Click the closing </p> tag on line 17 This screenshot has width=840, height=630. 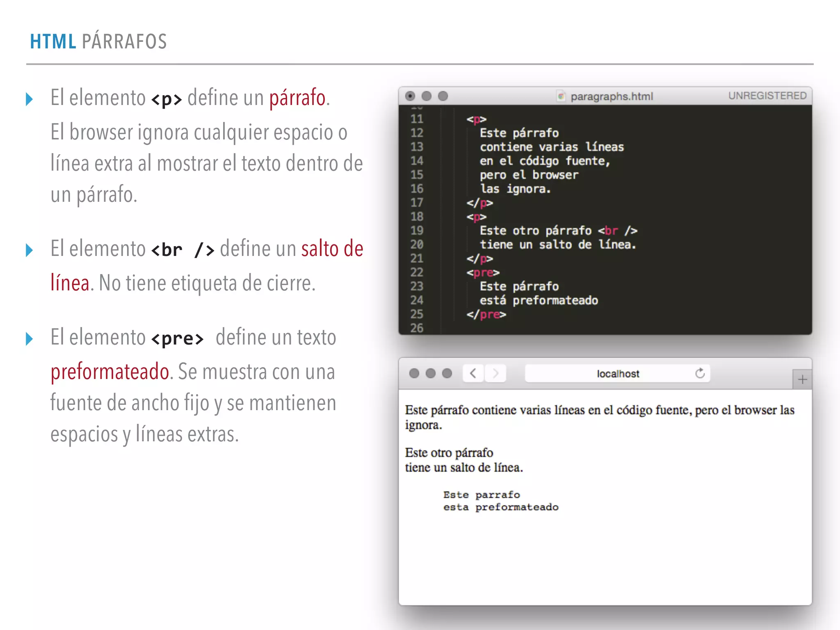pos(479,203)
